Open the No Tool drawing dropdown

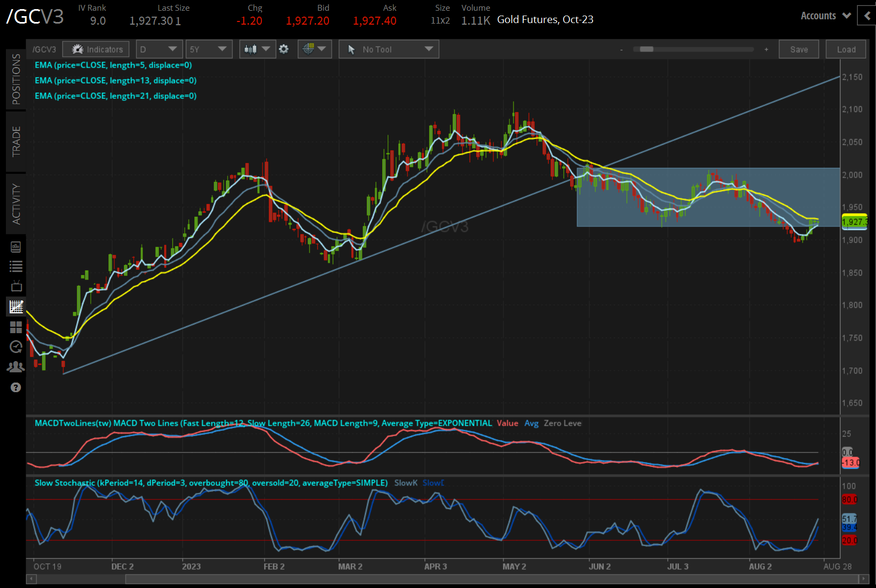(x=389, y=49)
